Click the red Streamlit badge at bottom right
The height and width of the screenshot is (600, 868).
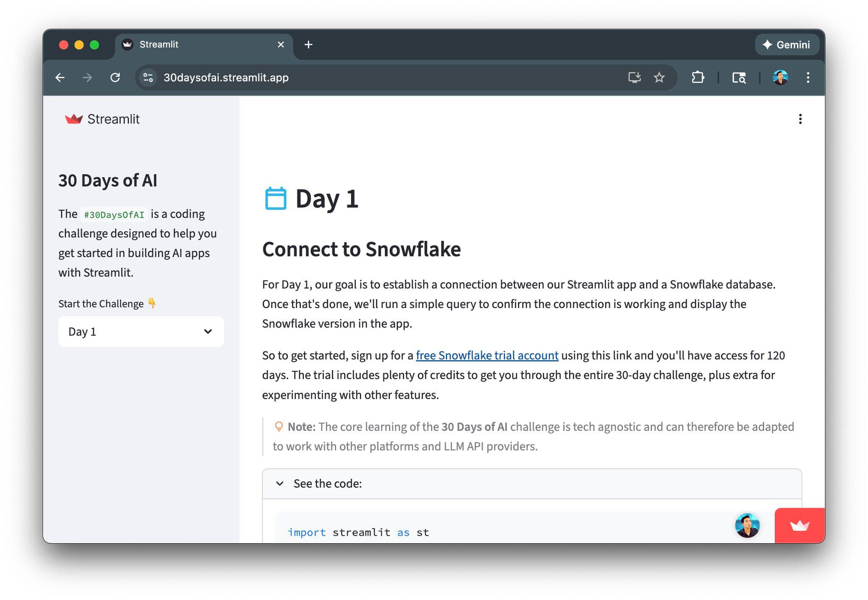click(x=799, y=525)
